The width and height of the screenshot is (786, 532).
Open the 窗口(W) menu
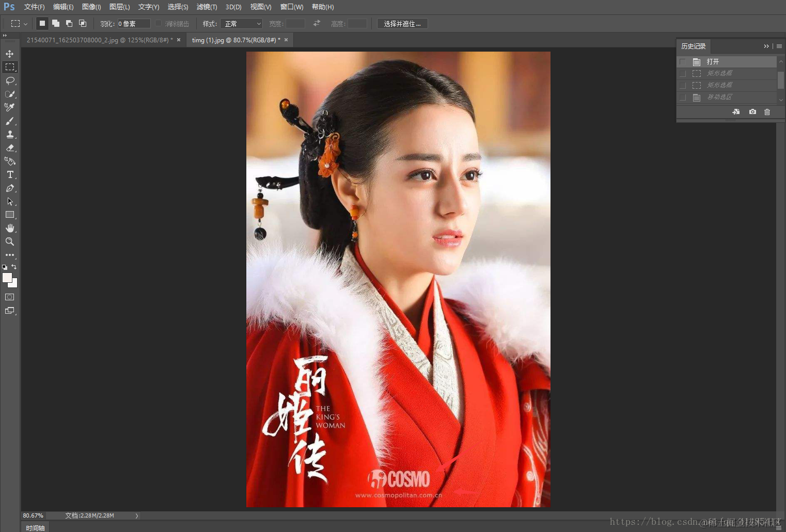(292, 7)
